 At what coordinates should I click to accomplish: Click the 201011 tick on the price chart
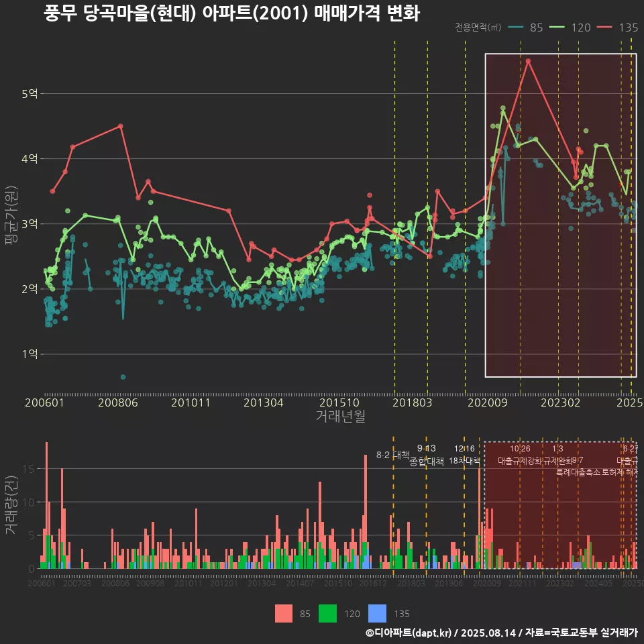pyautogui.click(x=191, y=402)
